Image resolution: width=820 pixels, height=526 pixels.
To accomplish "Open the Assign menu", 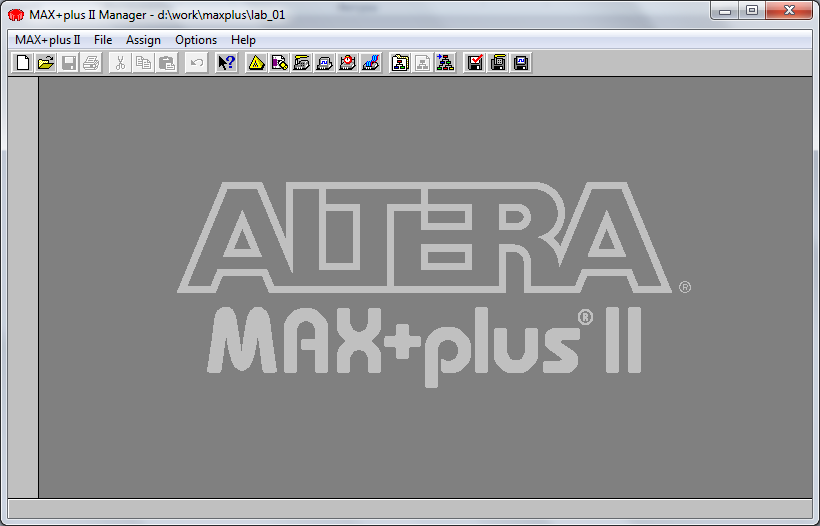I will pyautogui.click(x=143, y=40).
